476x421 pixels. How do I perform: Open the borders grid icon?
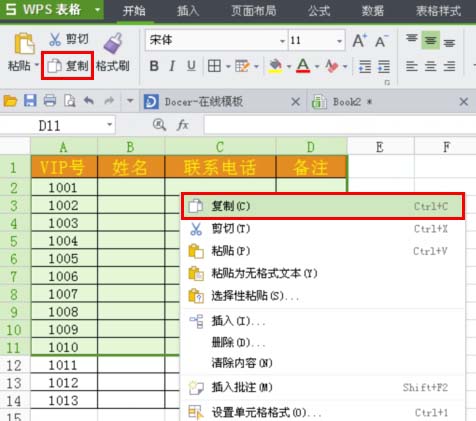214,66
